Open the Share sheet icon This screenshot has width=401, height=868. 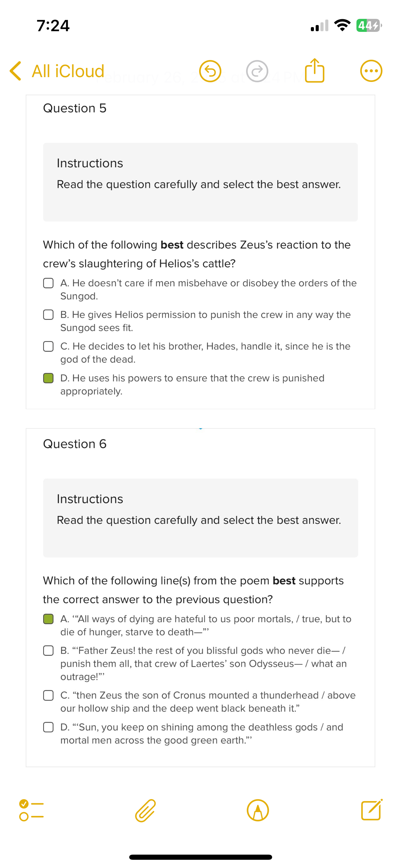(x=314, y=70)
